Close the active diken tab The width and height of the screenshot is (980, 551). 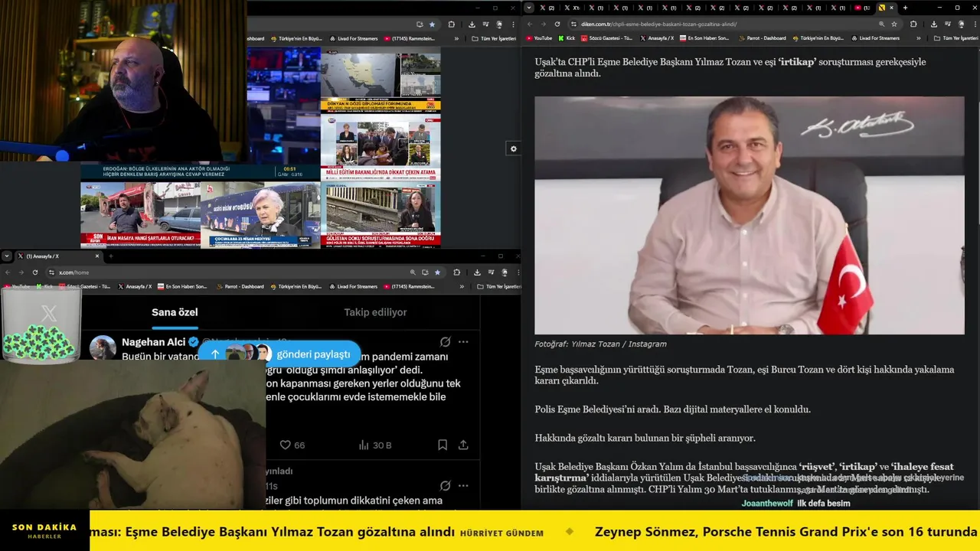click(891, 8)
